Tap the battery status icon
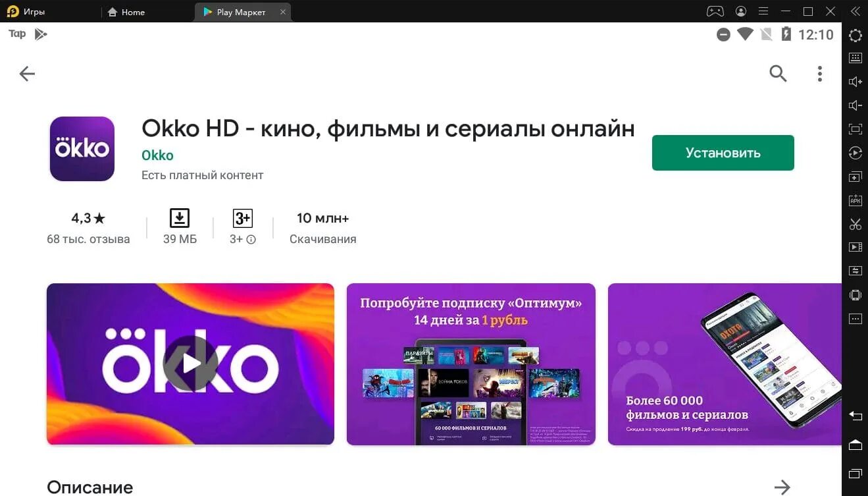This screenshot has width=868, height=496. (x=786, y=34)
